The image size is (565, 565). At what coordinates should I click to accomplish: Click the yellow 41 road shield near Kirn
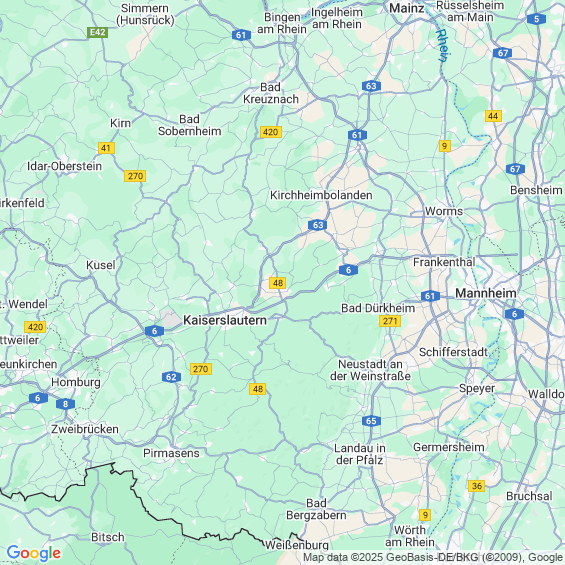point(106,148)
